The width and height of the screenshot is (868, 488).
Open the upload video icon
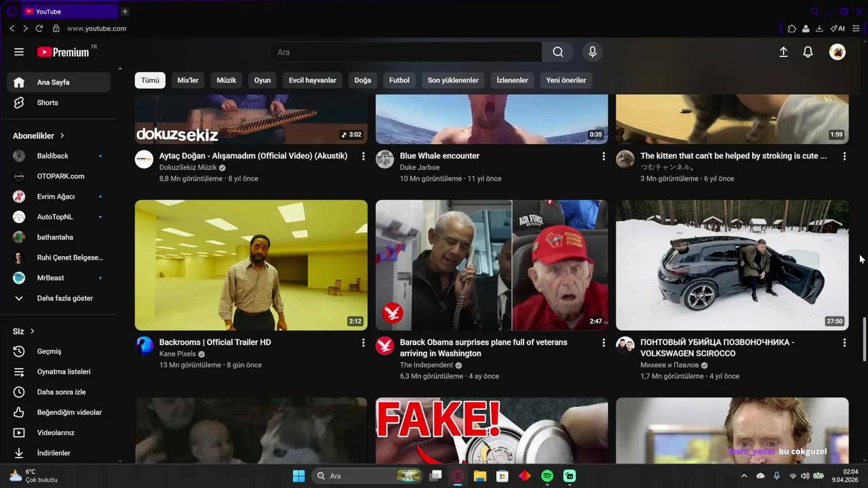783,52
